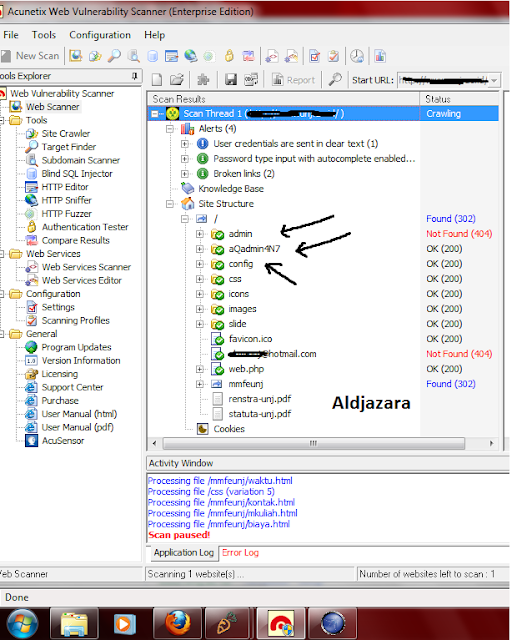Open the media player taskbar icon
This screenshot has width=512, height=640.
123,624
